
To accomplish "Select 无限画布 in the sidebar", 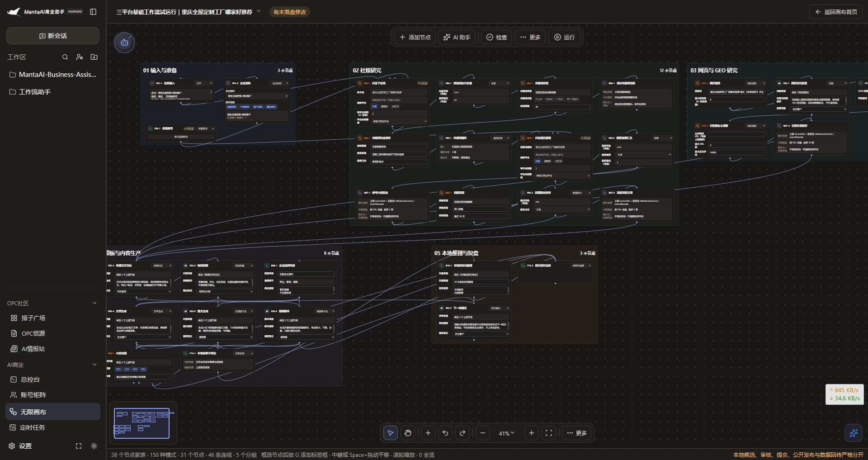I will click(x=53, y=412).
